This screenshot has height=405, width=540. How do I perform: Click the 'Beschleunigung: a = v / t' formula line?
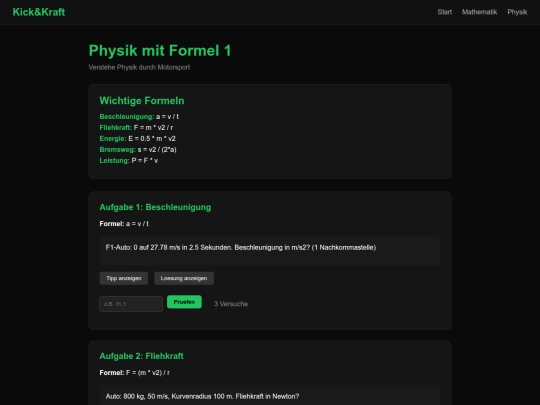[x=139, y=117]
